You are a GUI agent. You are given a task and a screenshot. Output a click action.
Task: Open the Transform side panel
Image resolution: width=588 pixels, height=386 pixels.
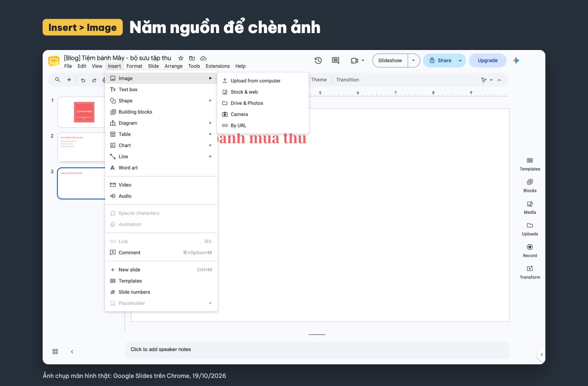530,273
